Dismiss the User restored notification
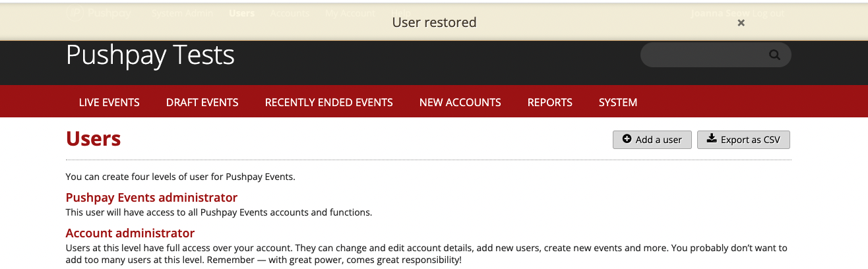 741,23
